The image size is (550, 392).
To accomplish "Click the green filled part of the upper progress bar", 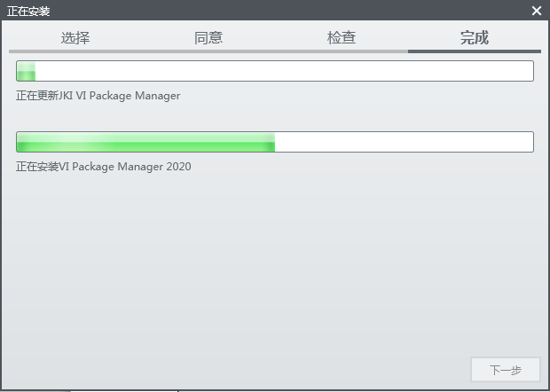I will click(26, 71).
